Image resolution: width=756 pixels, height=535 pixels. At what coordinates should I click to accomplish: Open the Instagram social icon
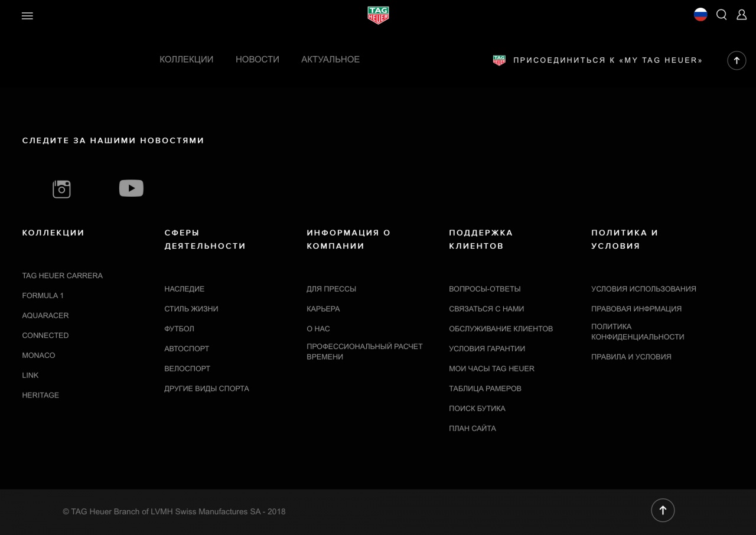coord(61,189)
